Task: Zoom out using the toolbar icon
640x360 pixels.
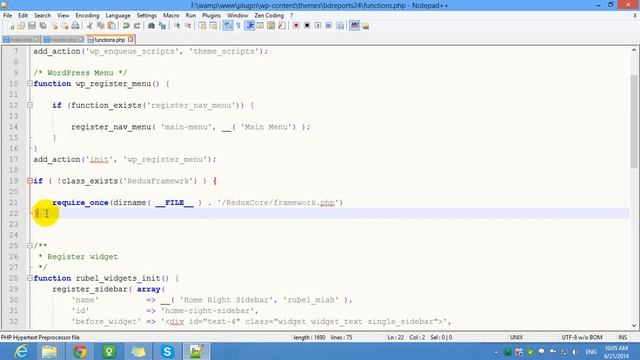Action: click(188, 26)
